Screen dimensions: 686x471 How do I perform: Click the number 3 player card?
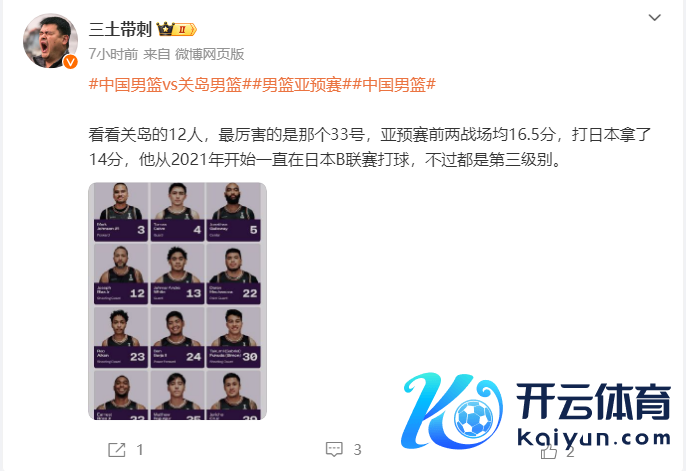click(x=121, y=212)
